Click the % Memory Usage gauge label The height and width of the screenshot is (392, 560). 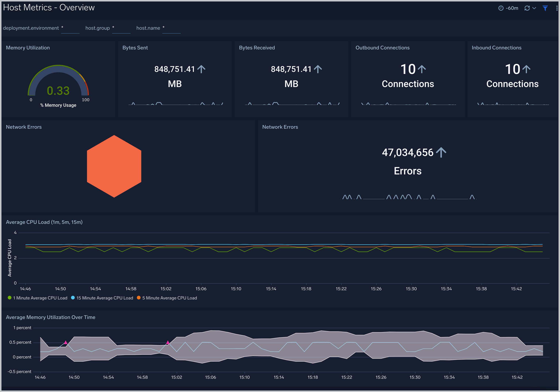pos(58,105)
